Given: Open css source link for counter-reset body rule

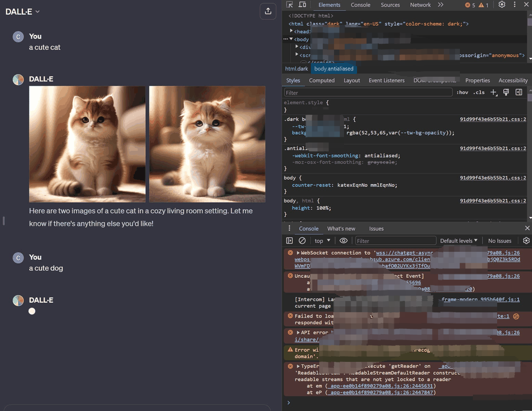Looking at the screenshot, I should [x=492, y=178].
